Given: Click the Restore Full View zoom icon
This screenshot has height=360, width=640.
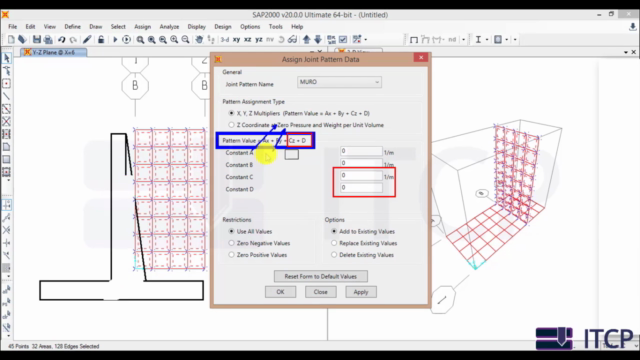Looking at the screenshot, I should 151,39.
